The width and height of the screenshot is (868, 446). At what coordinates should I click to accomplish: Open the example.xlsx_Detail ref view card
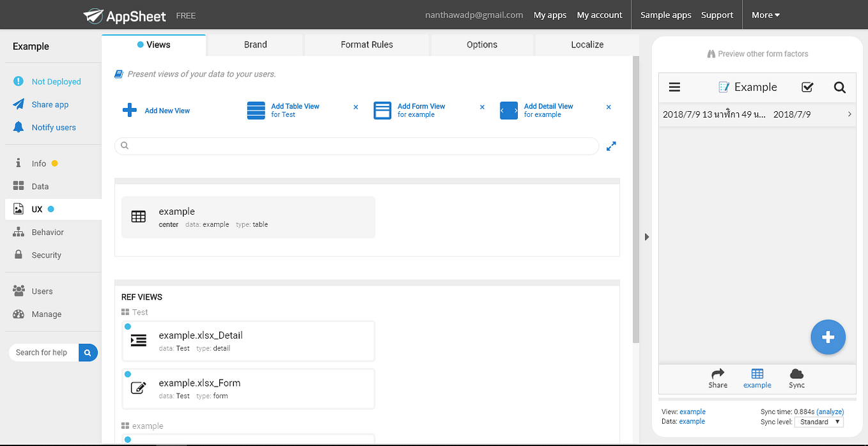[x=248, y=341]
